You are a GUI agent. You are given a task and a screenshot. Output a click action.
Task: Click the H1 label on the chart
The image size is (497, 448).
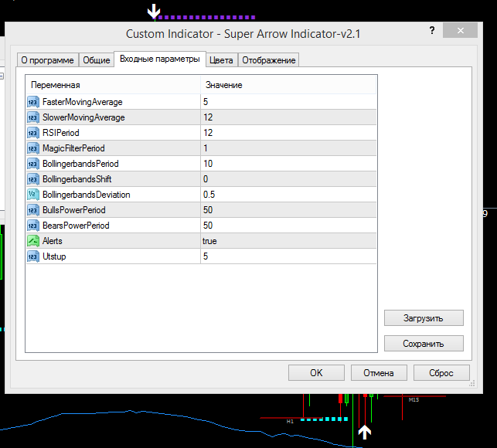[x=290, y=422]
